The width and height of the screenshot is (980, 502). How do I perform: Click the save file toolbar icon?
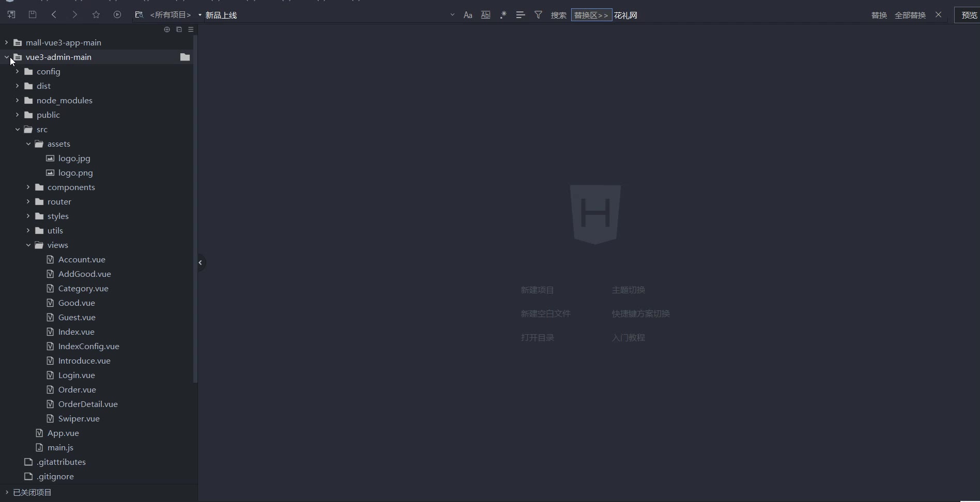pos(33,15)
